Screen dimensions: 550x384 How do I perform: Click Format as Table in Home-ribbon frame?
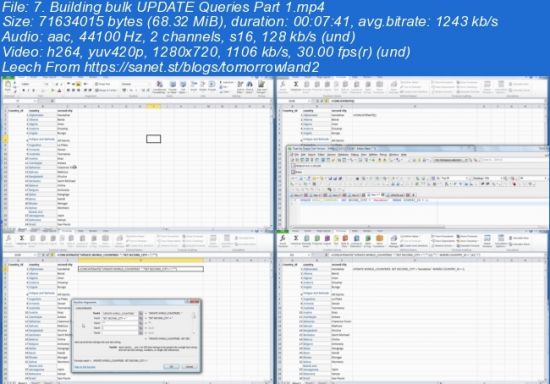click(173, 87)
